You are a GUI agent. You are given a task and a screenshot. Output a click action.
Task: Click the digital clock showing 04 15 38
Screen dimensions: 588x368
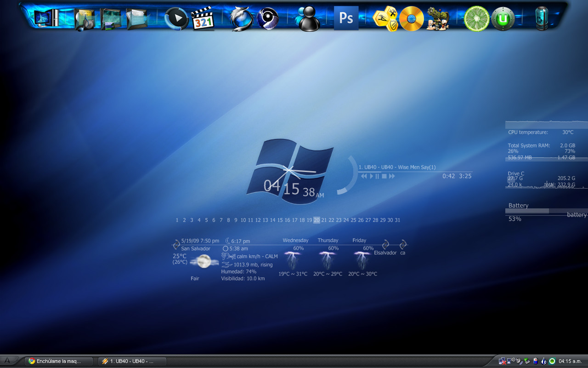pyautogui.click(x=294, y=189)
